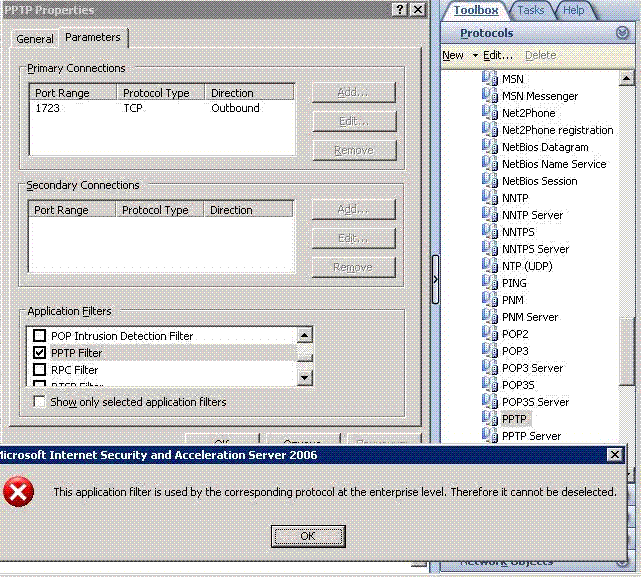Enable the POP Intrusion Detection Filter checkbox
Screen dimensions: 641x577
pyautogui.click(x=40, y=336)
